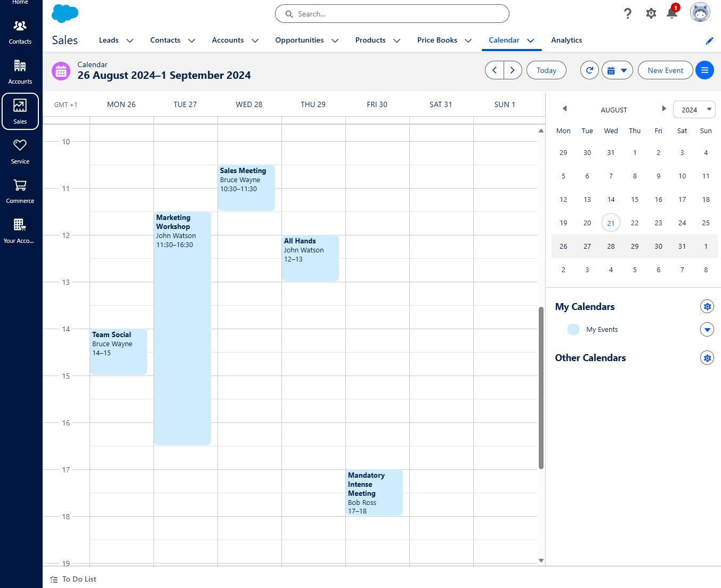The width and height of the screenshot is (721, 588).
Task: Open the edit pencil for navigation items
Action: tap(709, 40)
